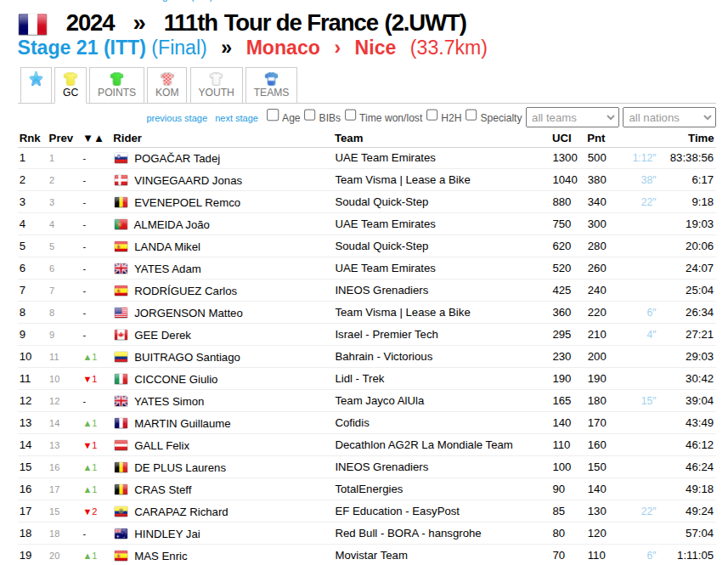The width and height of the screenshot is (728, 565).
Task: Click British flag next to YATES Simon
Action: click(x=121, y=401)
